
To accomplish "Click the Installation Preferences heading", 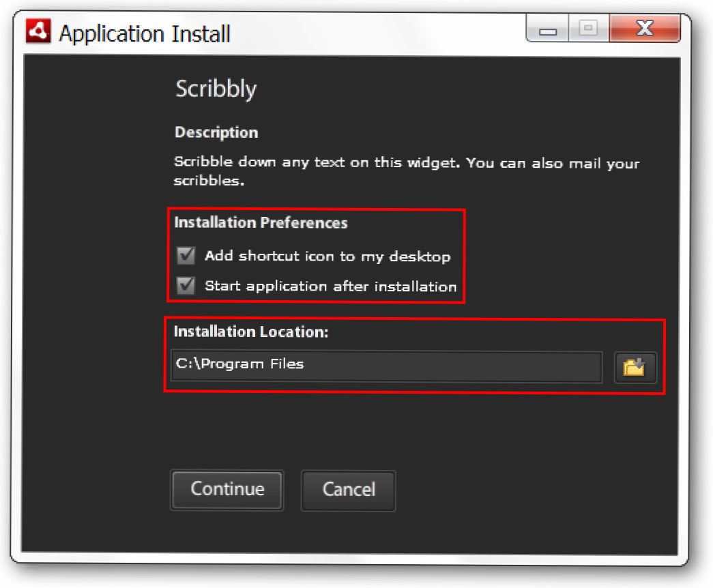I will click(261, 223).
